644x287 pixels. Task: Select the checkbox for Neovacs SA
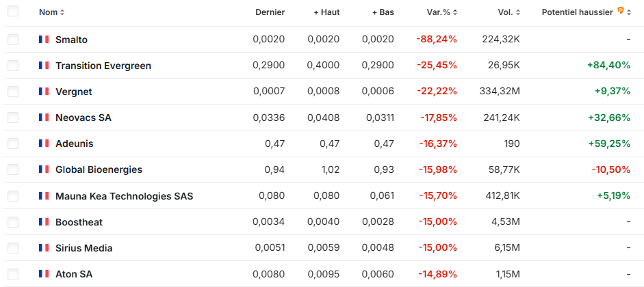pyautogui.click(x=13, y=118)
